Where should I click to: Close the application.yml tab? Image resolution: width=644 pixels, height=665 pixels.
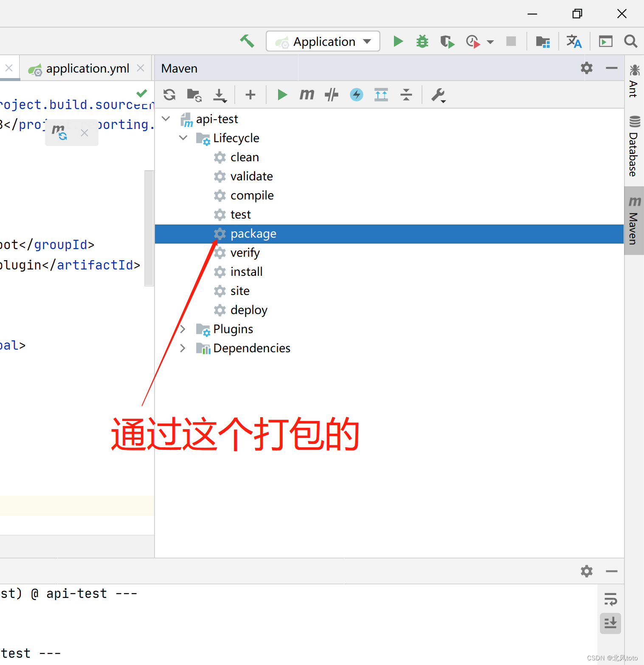141,68
